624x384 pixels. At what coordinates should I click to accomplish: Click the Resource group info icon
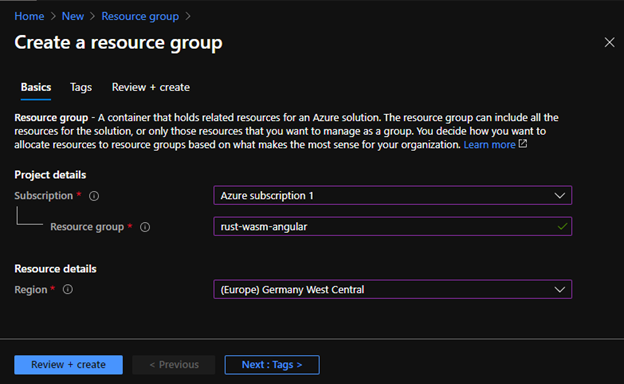click(145, 227)
